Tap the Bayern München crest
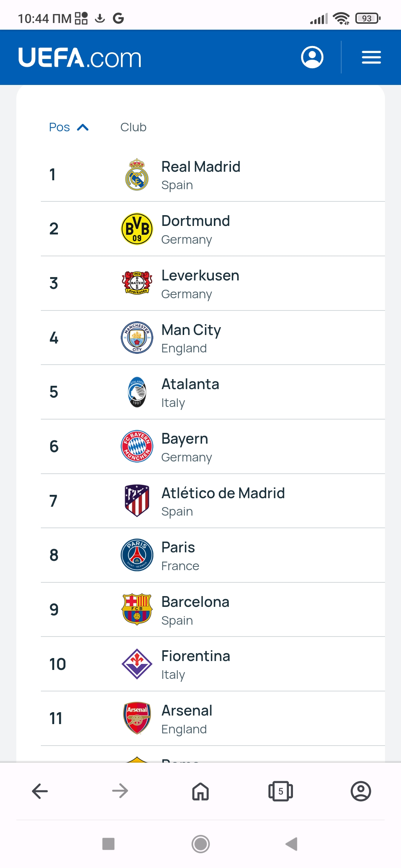Image resolution: width=401 pixels, height=868 pixels. coord(137,446)
